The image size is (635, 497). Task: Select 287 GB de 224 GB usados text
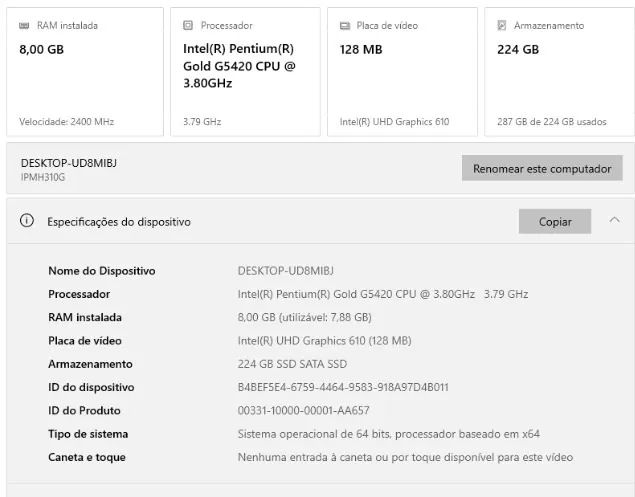552,122
